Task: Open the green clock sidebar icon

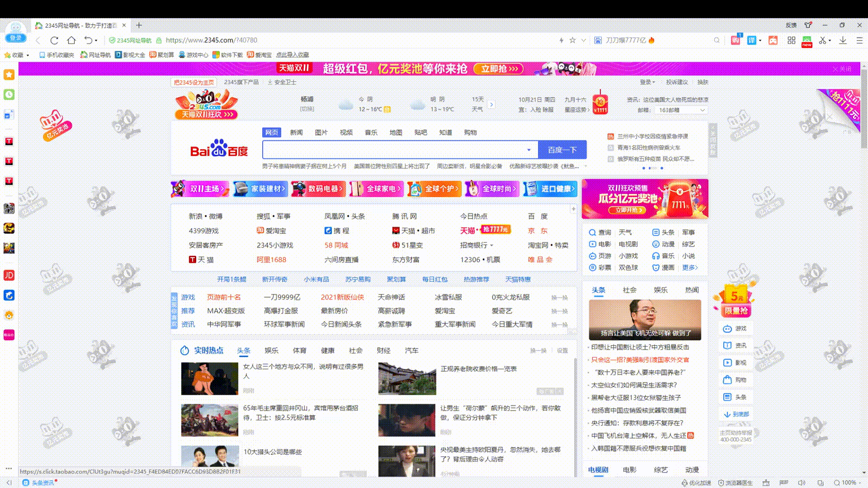Action: pos(9,94)
